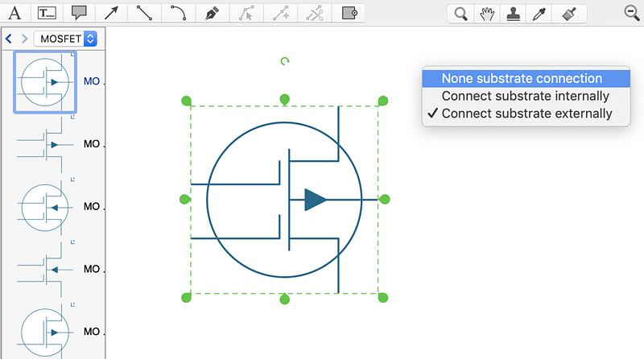Click the top-center green selection handle
Image resolution: width=644 pixels, height=359 pixels.
pyautogui.click(x=285, y=99)
